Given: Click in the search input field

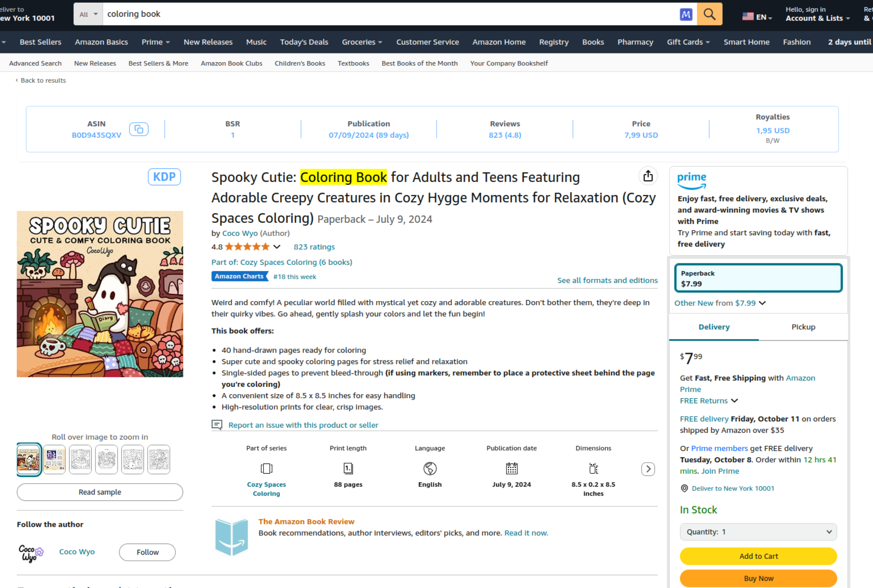Looking at the screenshot, I should (x=391, y=14).
